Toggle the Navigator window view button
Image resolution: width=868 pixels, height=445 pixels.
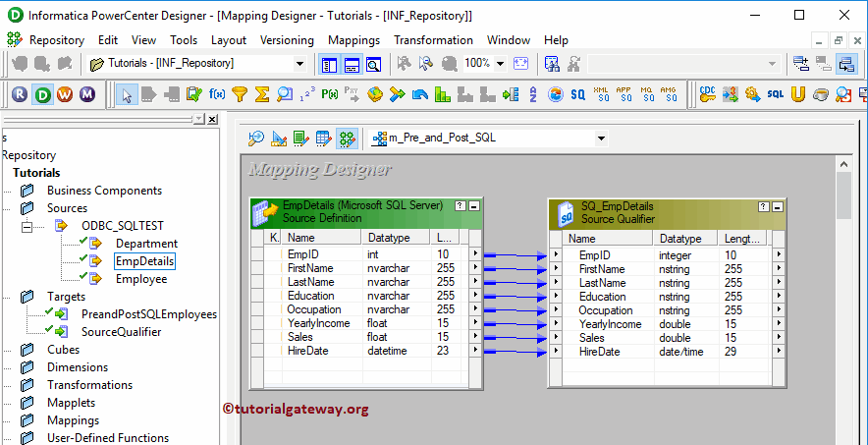[329, 64]
